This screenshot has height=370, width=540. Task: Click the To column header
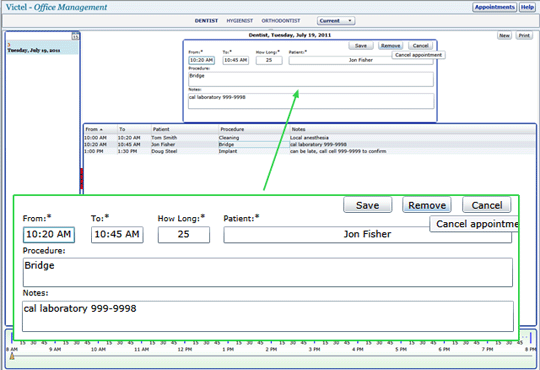tap(134, 129)
